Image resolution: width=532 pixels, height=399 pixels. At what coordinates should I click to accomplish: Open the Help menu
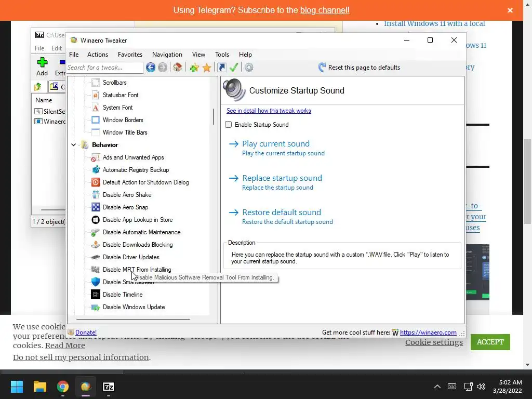coord(245,54)
